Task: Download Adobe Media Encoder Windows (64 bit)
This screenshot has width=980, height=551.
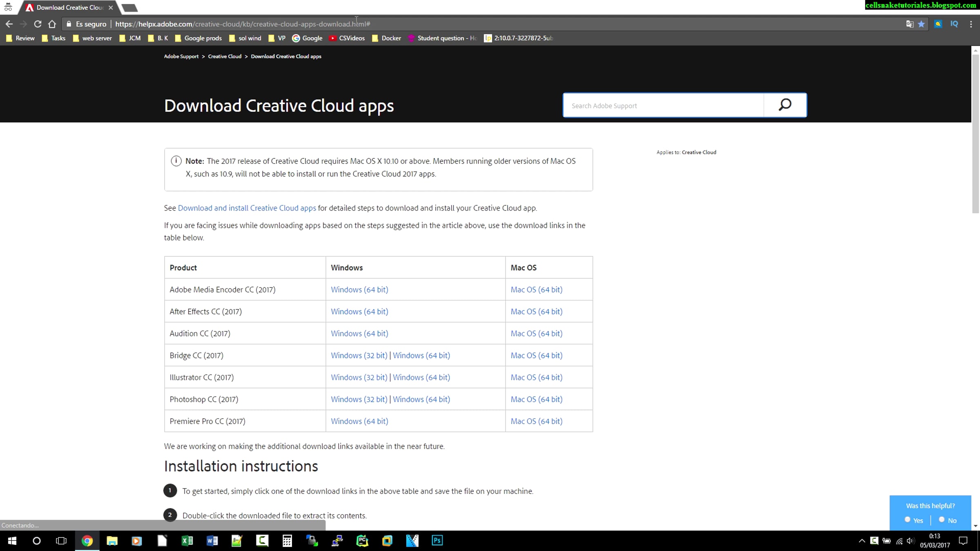Action: tap(359, 289)
